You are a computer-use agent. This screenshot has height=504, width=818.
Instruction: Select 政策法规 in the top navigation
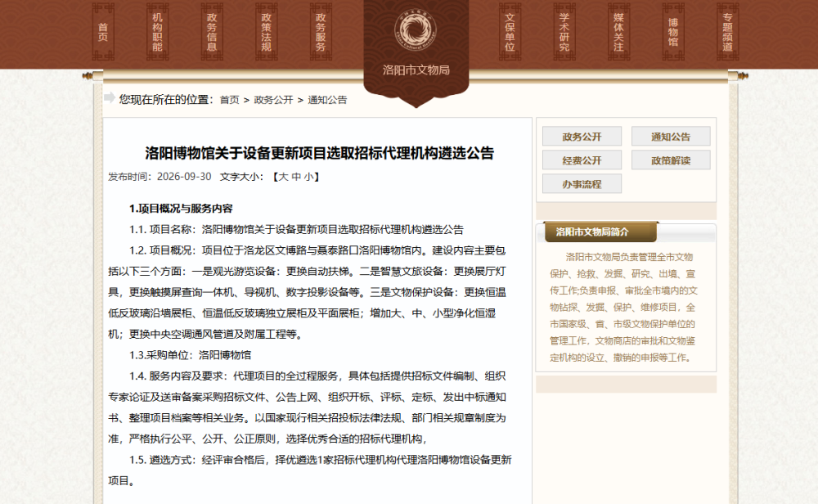click(x=267, y=32)
